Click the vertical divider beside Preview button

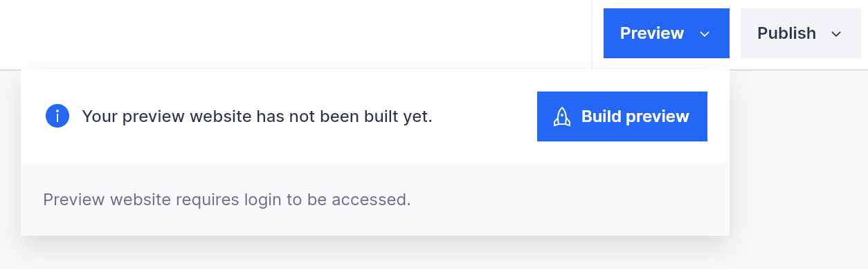tap(592, 35)
